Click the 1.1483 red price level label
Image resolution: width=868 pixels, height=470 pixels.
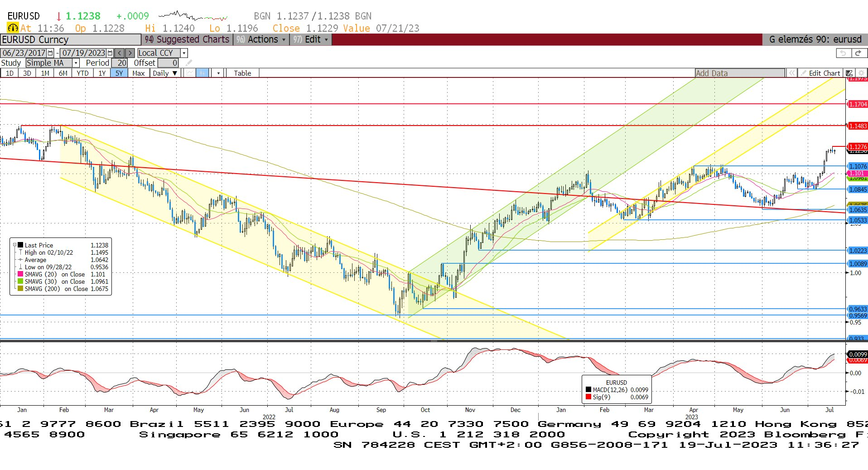point(857,126)
